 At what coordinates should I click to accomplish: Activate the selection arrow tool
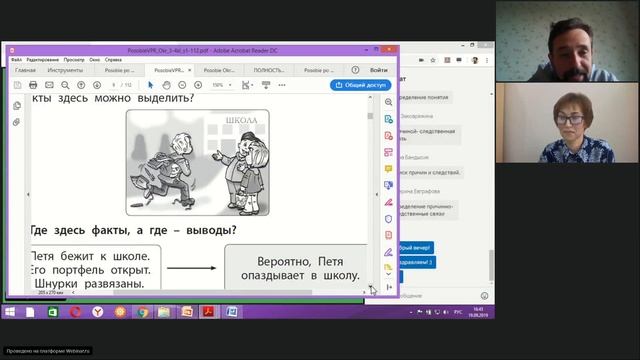pyautogui.click(x=151, y=85)
